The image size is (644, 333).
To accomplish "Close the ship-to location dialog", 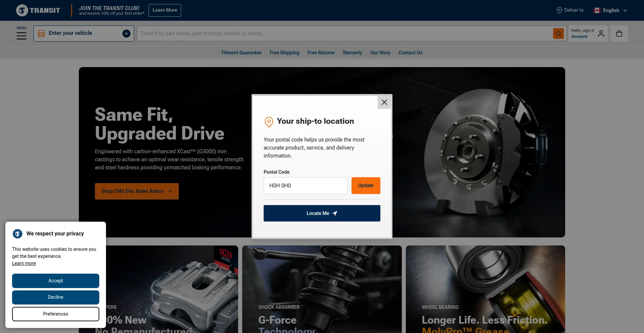I will pyautogui.click(x=384, y=102).
